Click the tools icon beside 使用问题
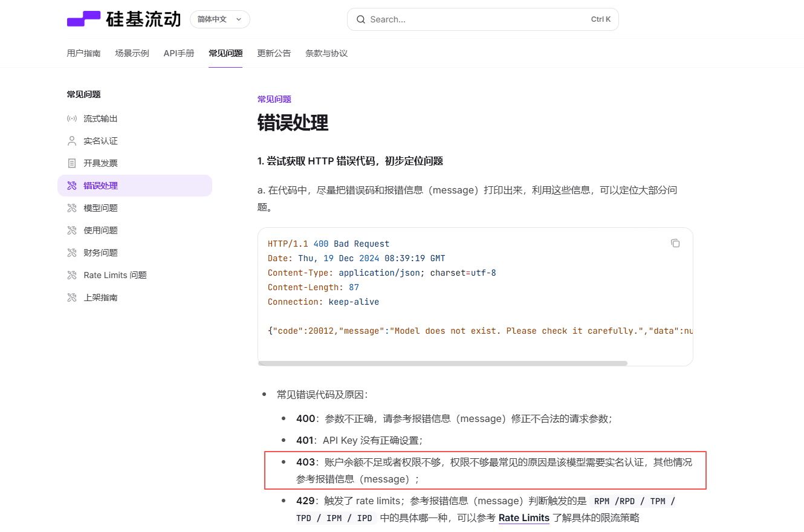Screen dimensions: 804x532 (72, 230)
